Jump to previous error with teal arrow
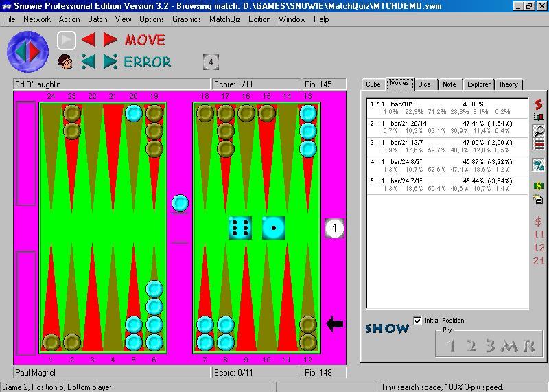This screenshot has height=392, width=549. (x=89, y=62)
